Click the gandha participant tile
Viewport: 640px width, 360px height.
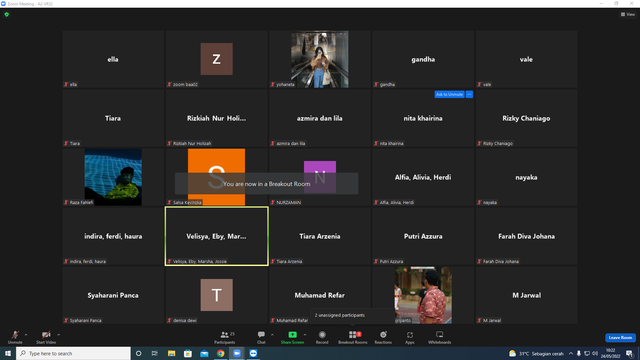tap(423, 59)
